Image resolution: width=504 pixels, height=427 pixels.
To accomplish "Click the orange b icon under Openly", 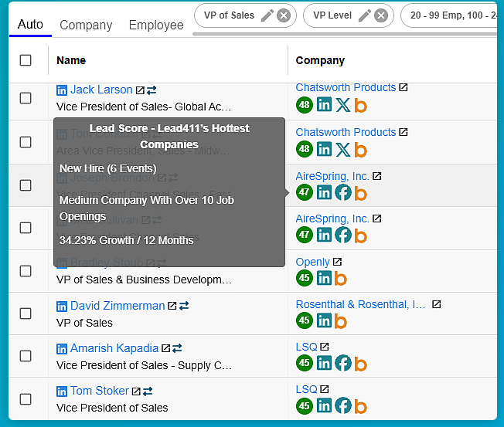I will click(341, 278).
